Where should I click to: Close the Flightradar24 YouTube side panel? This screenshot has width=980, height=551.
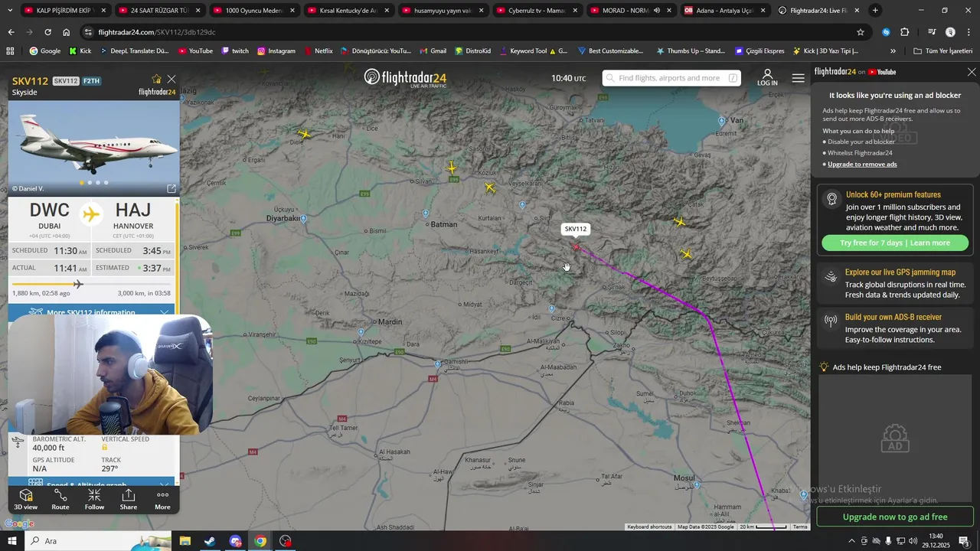point(972,72)
